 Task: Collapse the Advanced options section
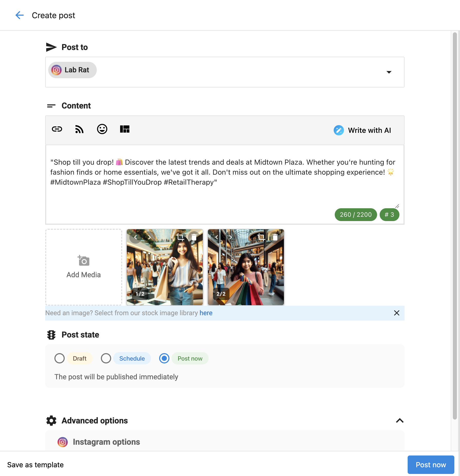(x=400, y=421)
